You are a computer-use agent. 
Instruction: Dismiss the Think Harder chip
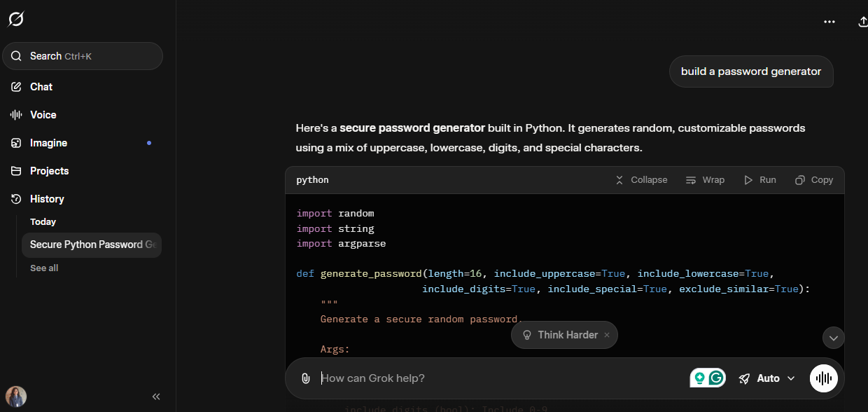pos(607,335)
